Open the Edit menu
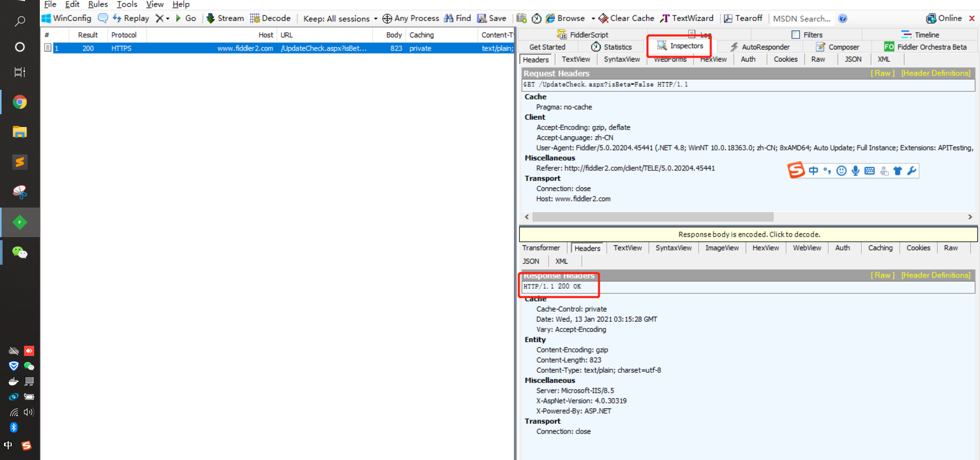 tap(72, 5)
